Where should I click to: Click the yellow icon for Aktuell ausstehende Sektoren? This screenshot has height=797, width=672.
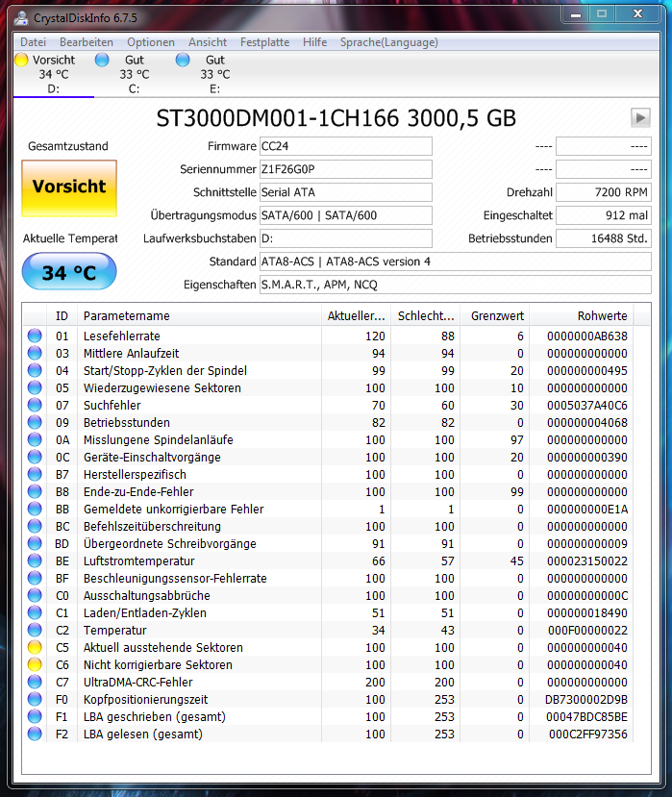click(x=35, y=647)
